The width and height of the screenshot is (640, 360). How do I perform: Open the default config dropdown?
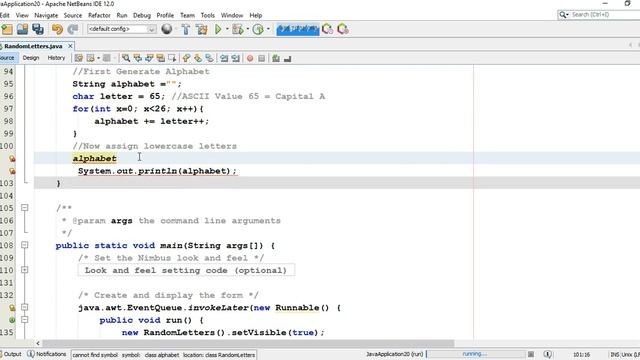pyautogui.click(x=122, y=29)
